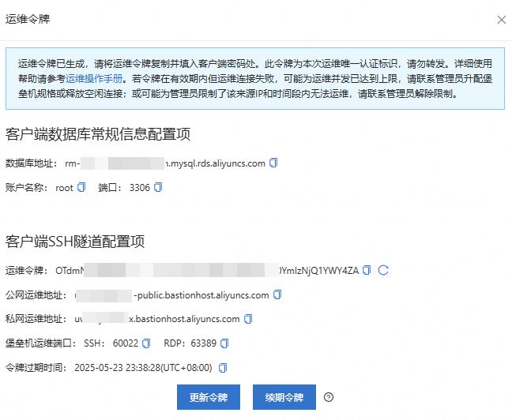
Task: Copy the account name root
Action: 81,187
